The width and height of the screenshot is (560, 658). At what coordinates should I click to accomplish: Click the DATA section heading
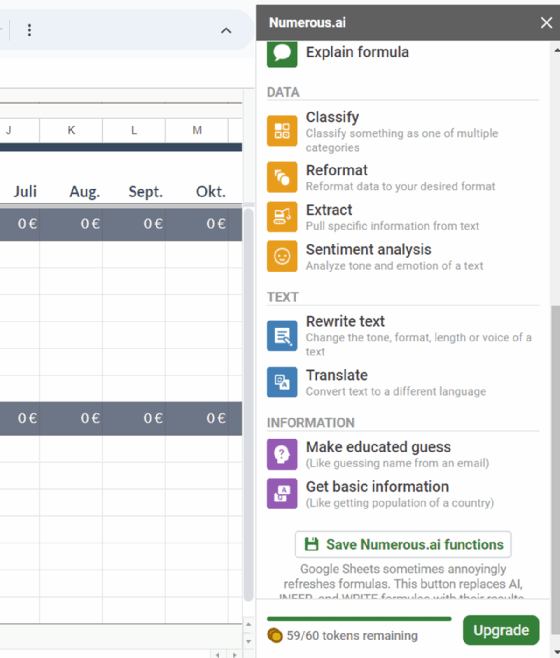point(283,92)
